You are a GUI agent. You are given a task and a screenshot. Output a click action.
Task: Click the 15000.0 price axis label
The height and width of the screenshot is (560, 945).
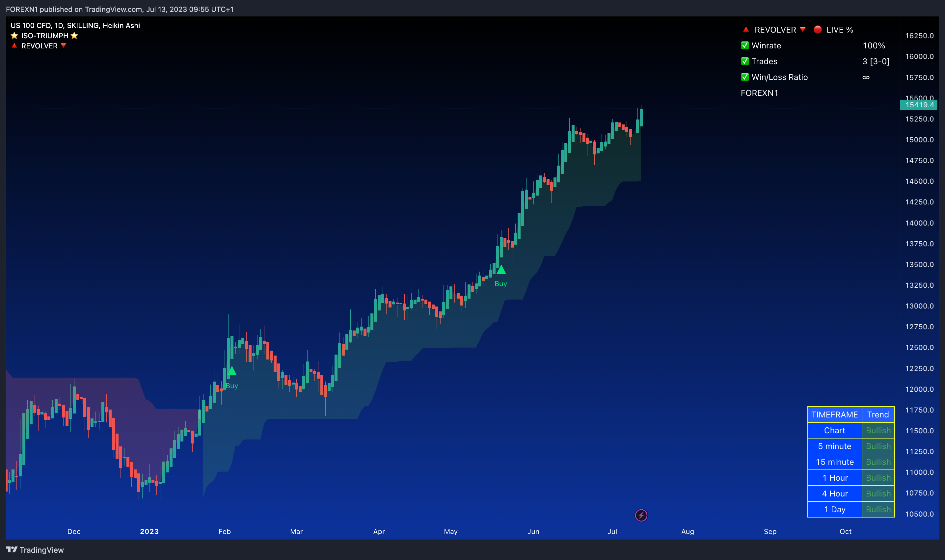click(919, 140)
